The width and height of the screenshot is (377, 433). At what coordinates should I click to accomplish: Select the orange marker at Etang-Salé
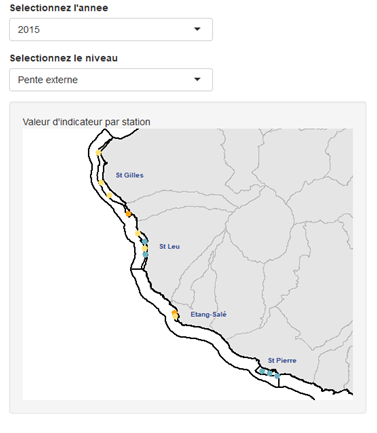click(x=174, y=312)
